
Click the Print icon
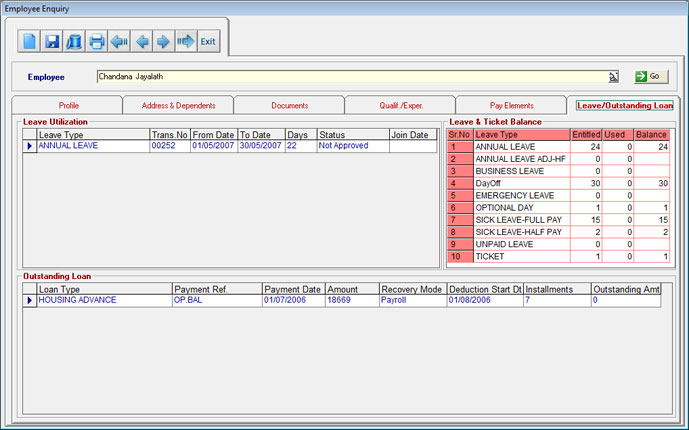point(97,41)
